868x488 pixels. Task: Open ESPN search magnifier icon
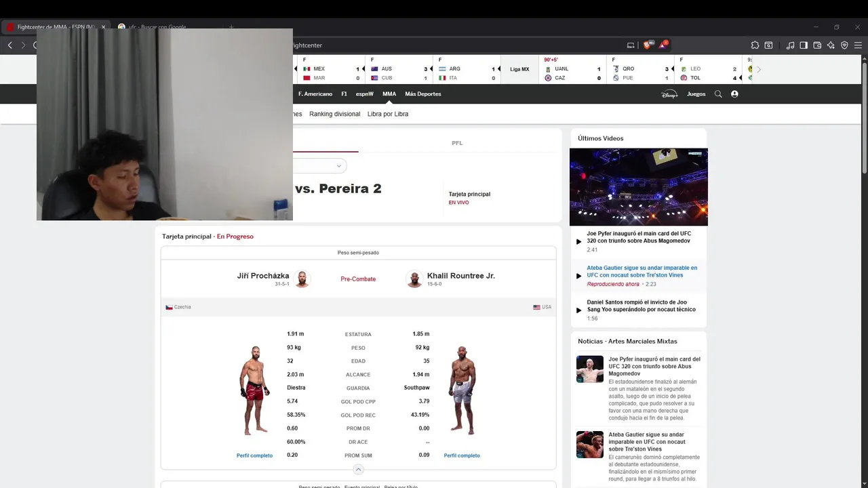click(x=718, y=94)
